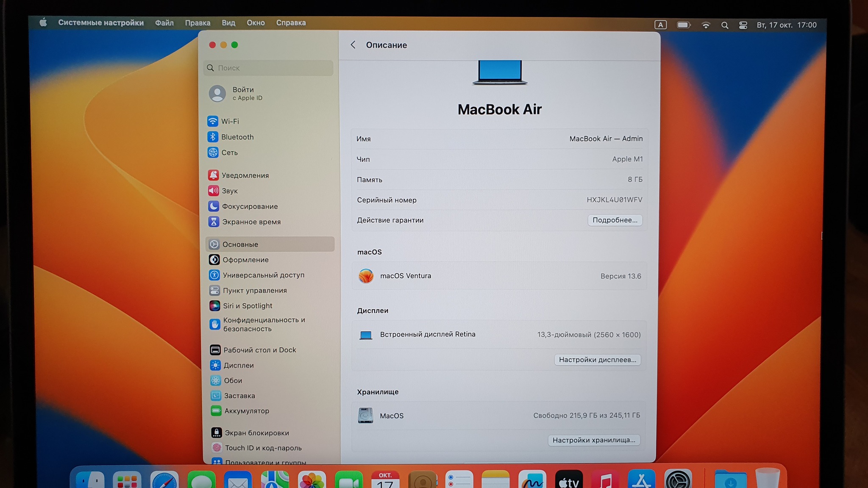Select Фокусирование in sidebar
The image size is (868, 488).
pos(249,206)
